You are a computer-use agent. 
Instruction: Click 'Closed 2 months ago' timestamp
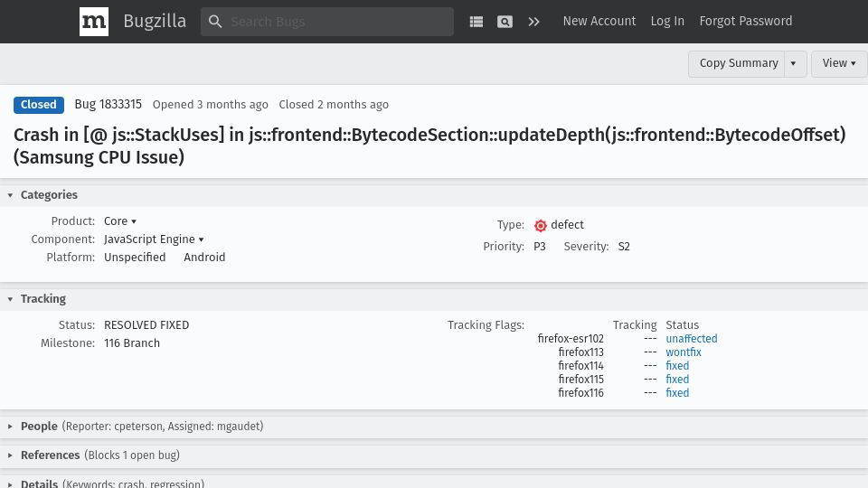click(334, 105)
